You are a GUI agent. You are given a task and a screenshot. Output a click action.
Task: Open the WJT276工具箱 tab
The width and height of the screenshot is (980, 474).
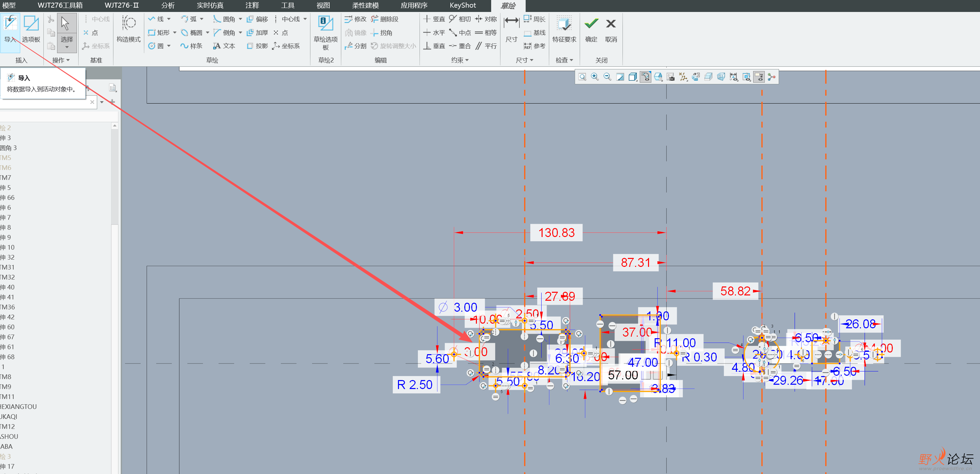click(x=60, y=5)
